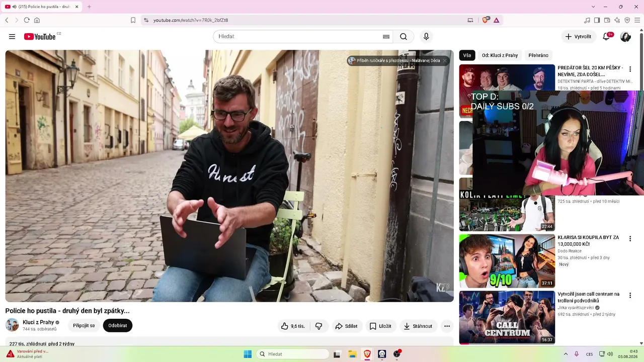Like the video with 9,6 tis. thumbs up

293,326
